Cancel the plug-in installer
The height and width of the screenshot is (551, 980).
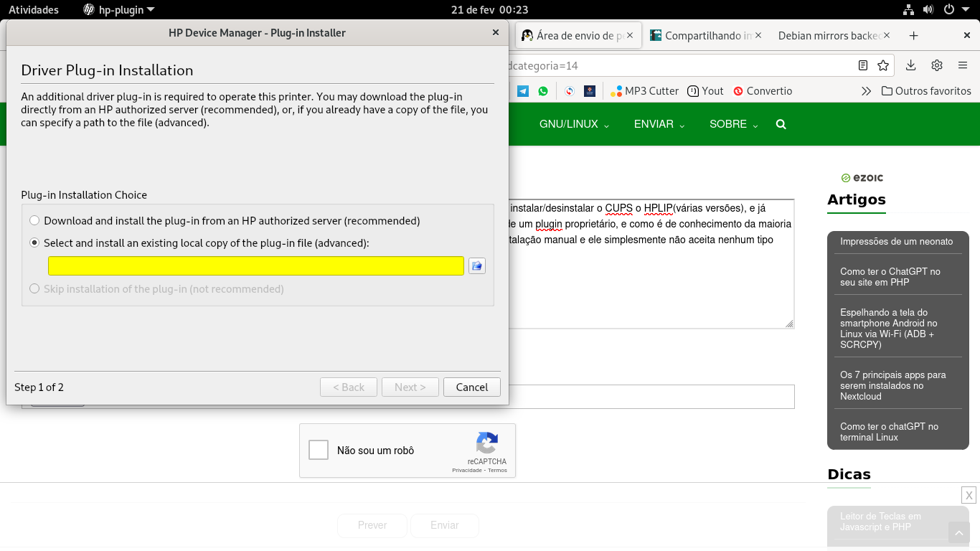coord(472,387)
